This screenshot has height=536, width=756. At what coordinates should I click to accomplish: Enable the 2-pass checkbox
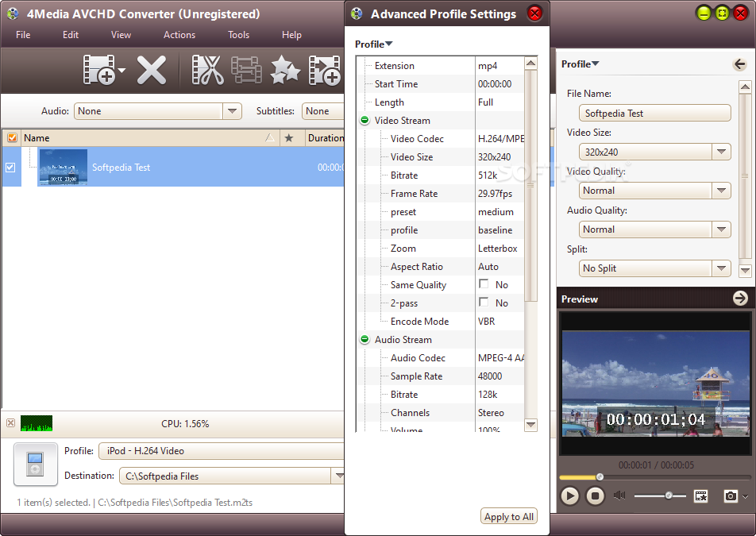click(484, 303)
